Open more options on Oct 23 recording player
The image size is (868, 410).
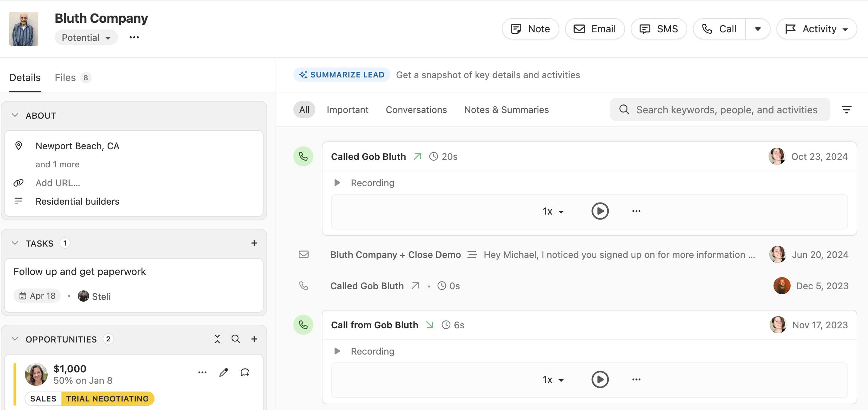[636, 211]
